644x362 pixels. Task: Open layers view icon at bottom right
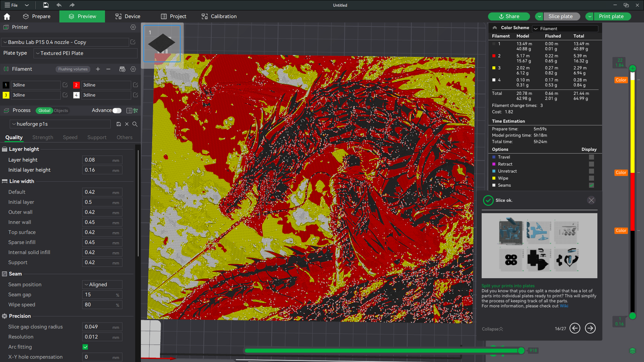633,351
